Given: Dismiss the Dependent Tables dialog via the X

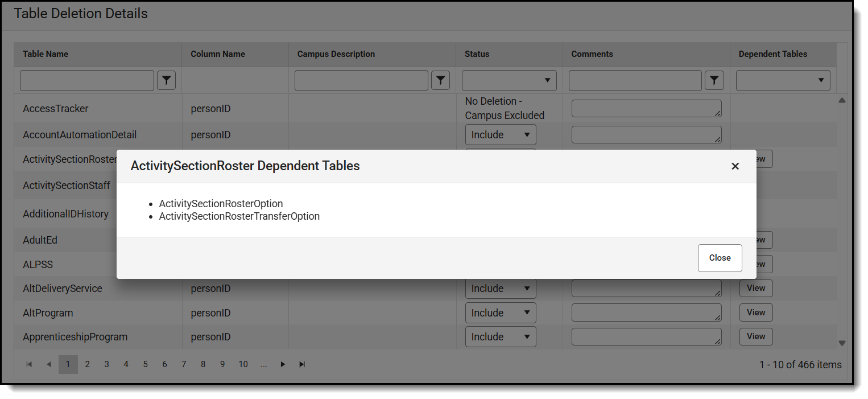Looking at the screenshot, I should coord(735,166).
